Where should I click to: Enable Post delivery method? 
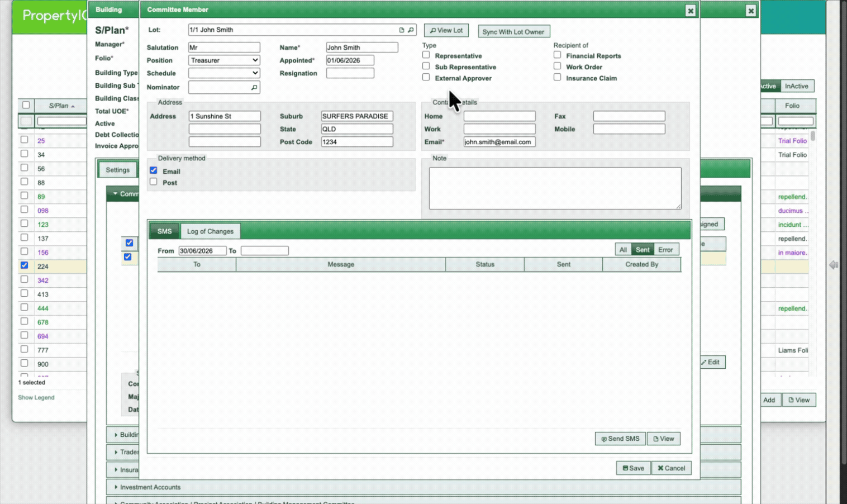click(154, 182)
